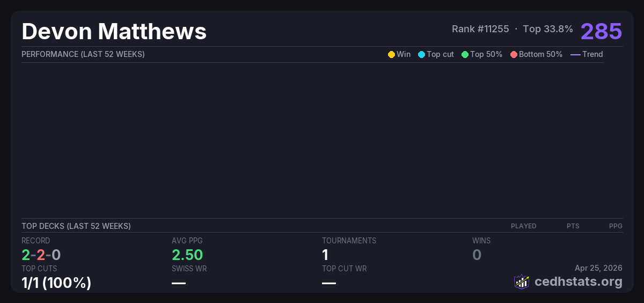Click the purple Trend line marker
This screenshot has width=644, height=303.
(575, 54)
